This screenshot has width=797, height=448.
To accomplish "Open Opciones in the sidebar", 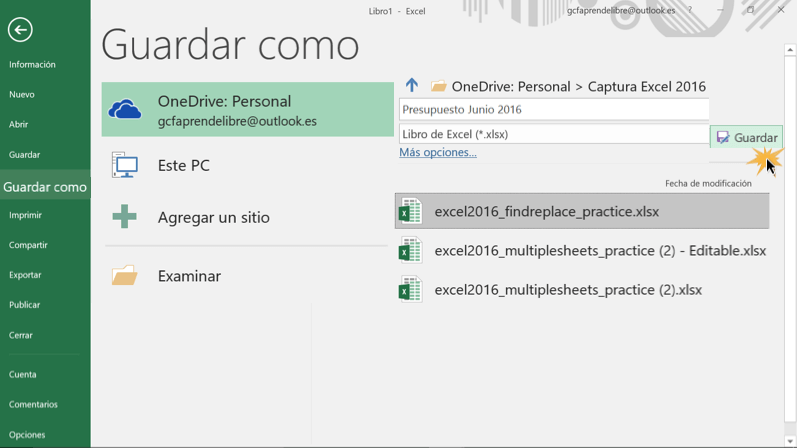I will (x=27, y=435).
